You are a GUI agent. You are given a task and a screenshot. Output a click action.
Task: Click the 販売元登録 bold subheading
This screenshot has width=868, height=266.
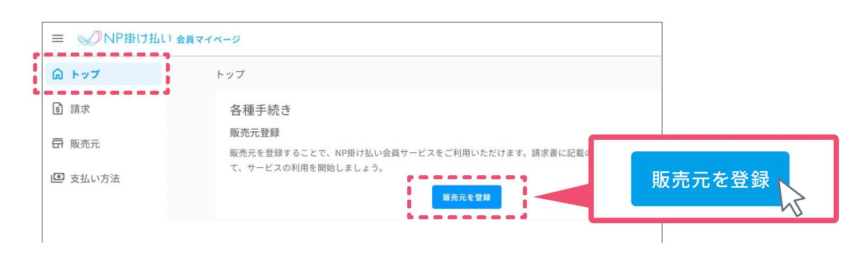254,132
